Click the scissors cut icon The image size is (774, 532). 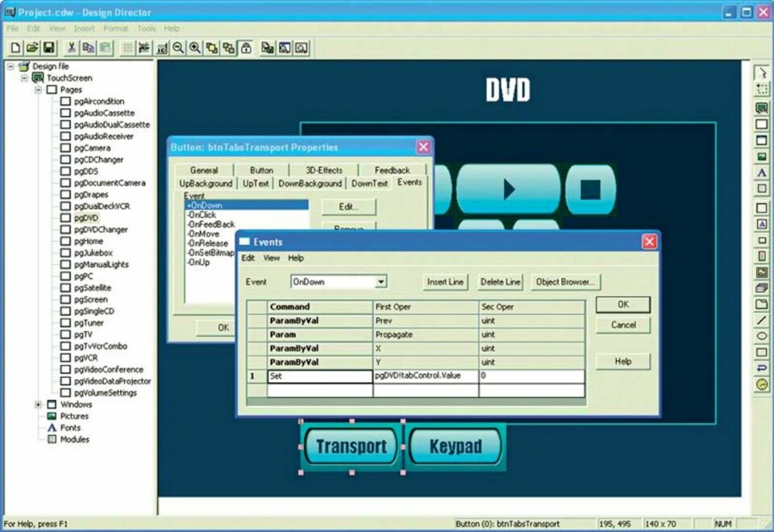coord(72,48)
